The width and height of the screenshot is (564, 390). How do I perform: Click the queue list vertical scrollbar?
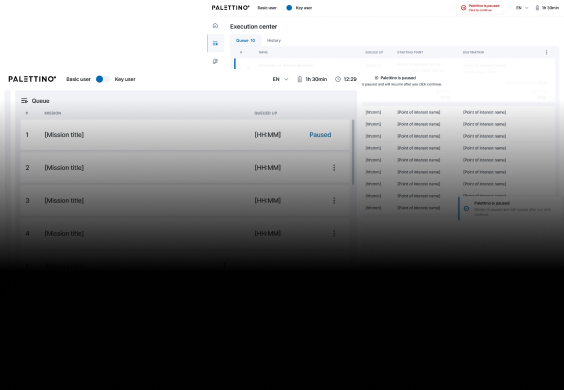(x=353, y=152)
